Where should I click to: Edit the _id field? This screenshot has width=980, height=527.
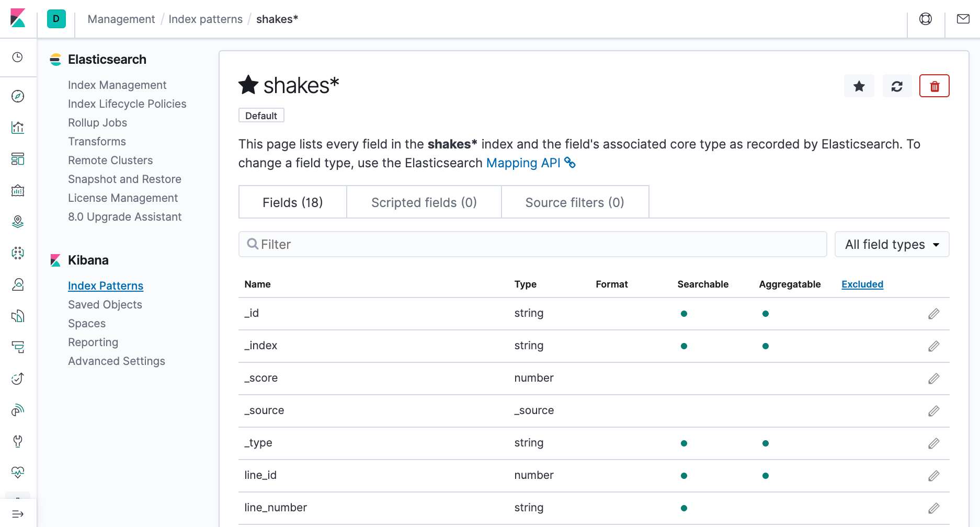point(934,314)
